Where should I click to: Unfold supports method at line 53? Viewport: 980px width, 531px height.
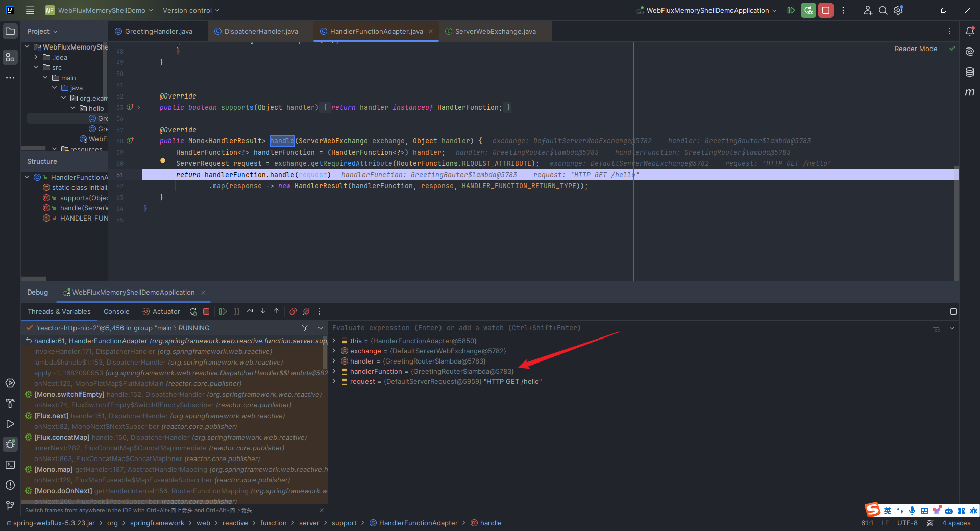[138, 107]
